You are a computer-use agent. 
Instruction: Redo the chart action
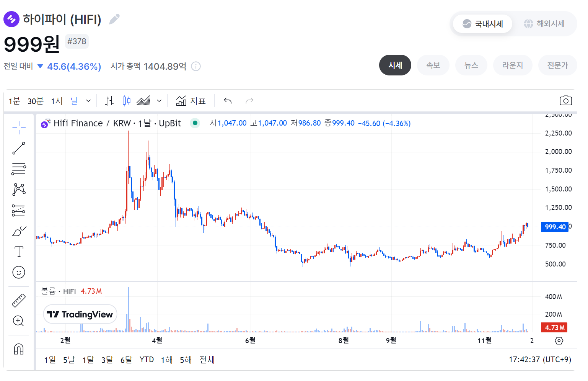point(249,101)
